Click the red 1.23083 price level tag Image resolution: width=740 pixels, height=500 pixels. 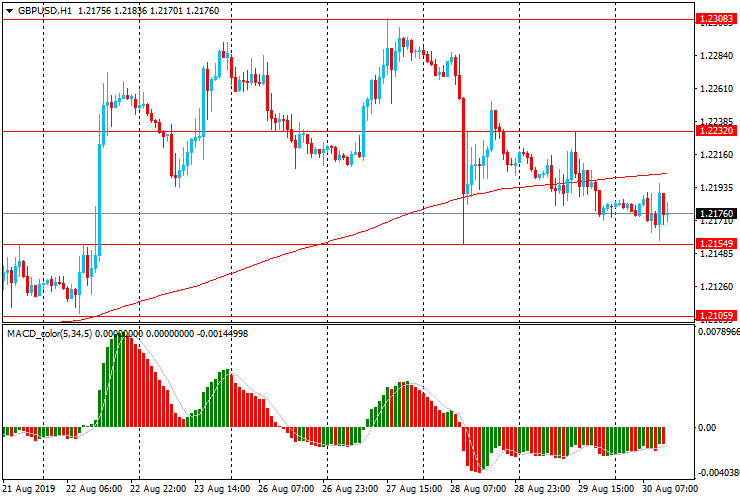click(718, 19)
